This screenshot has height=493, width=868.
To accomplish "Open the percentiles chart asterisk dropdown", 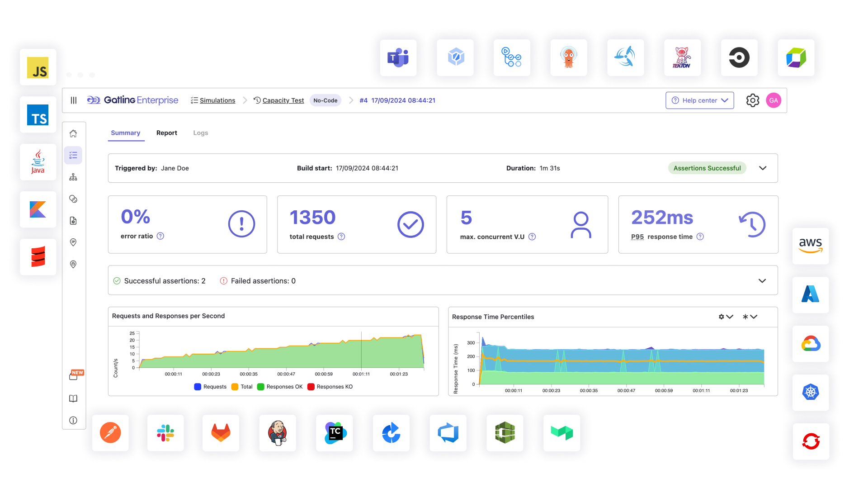I will click(750, 317).
